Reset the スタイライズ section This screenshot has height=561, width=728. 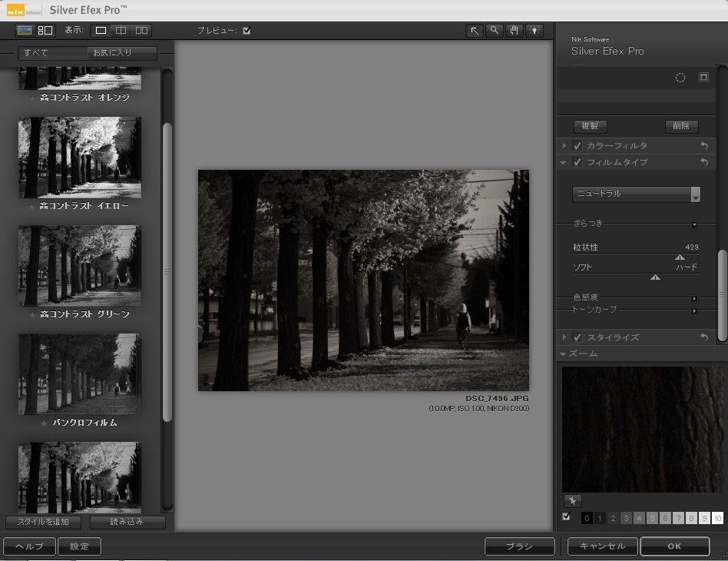point(704,337)
